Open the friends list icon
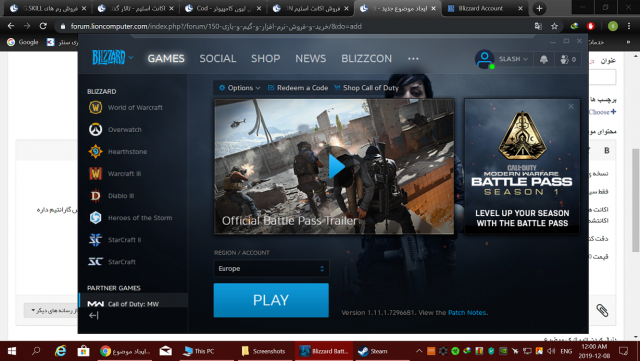The height and width of the screenshot is (361, 640). (568, 59)
